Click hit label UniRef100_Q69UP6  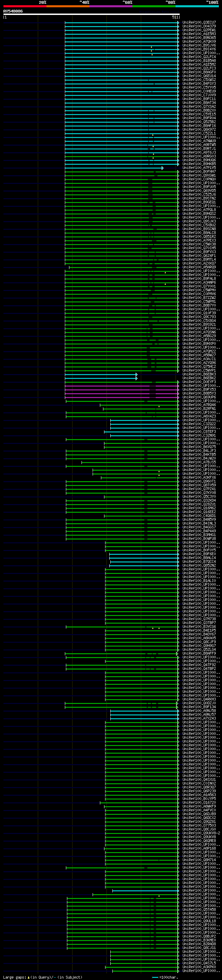pos(199,397)
